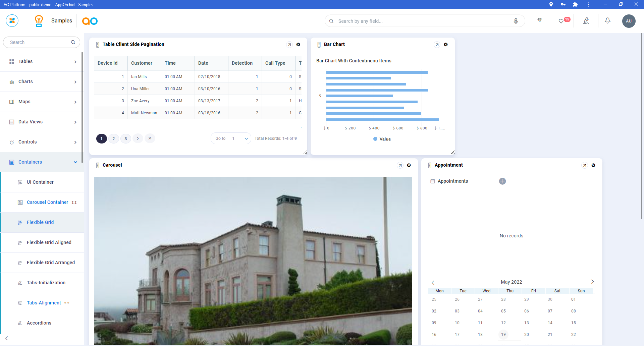The height and width of the screenshot is (346, 644).
Task: Click the sidebar Search input field
Action: [x=39, y=43]
